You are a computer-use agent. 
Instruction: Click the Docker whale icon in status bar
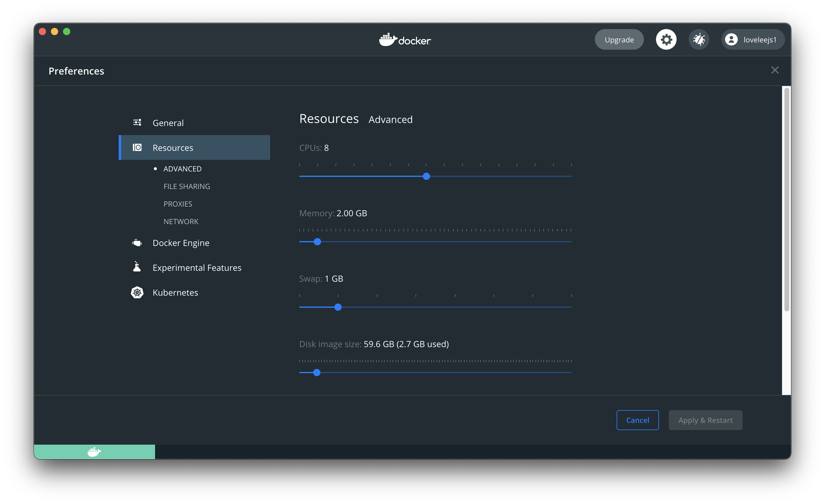point(94,451)
